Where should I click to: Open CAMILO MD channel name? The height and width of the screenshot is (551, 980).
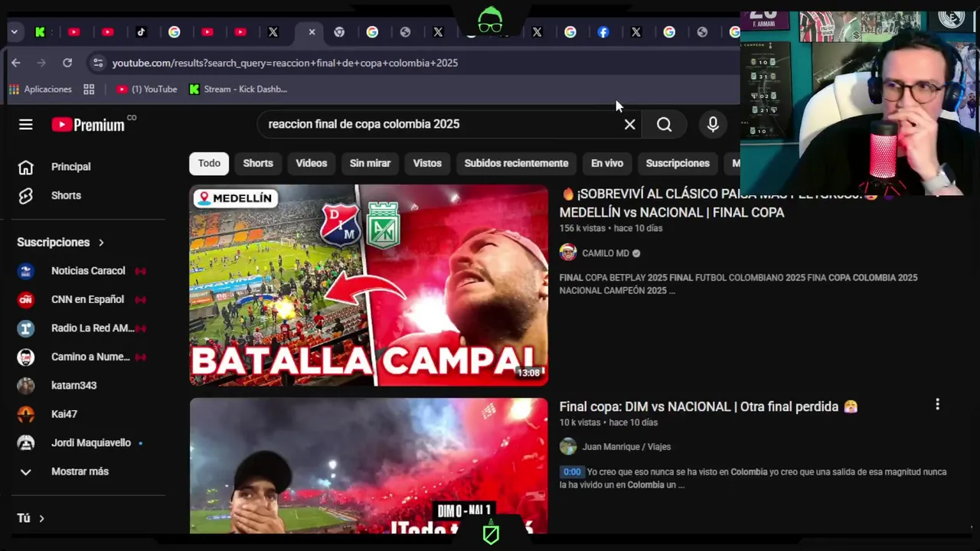pos(606,253)
